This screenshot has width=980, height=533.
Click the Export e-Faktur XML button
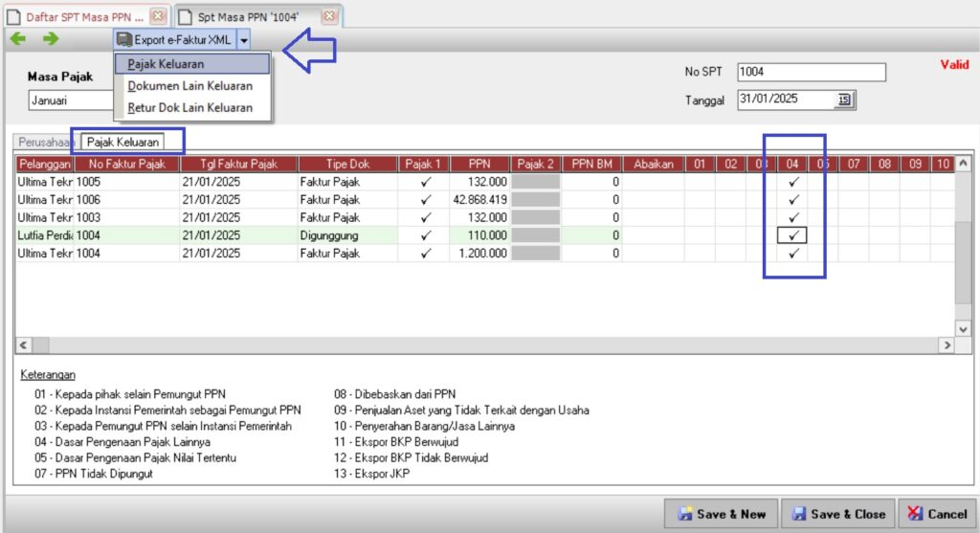(174, 40)
